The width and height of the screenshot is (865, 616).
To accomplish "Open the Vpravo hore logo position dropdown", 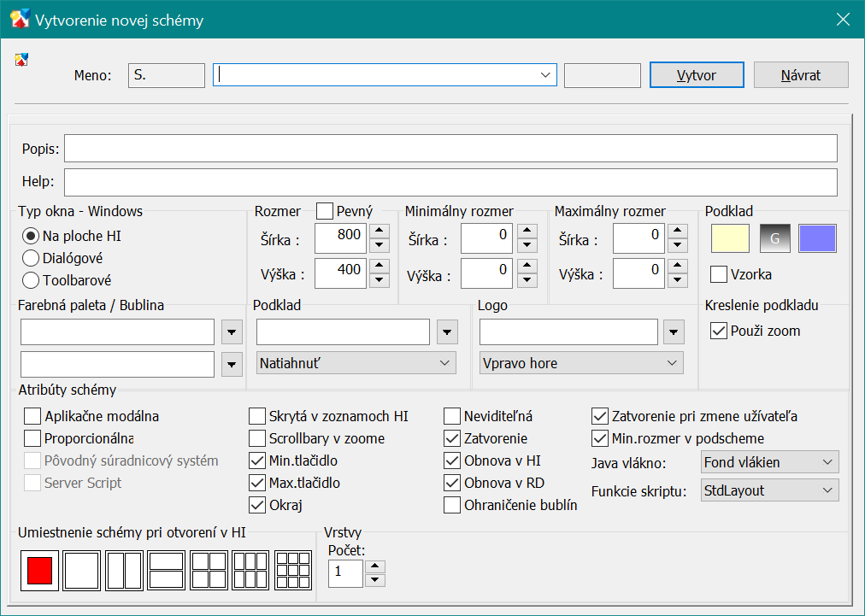I will (x=581, y=363).
